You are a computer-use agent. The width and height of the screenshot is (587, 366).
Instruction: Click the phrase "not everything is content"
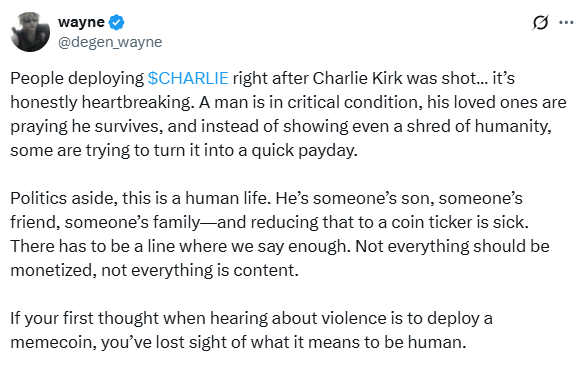click(x=200, y=270)
